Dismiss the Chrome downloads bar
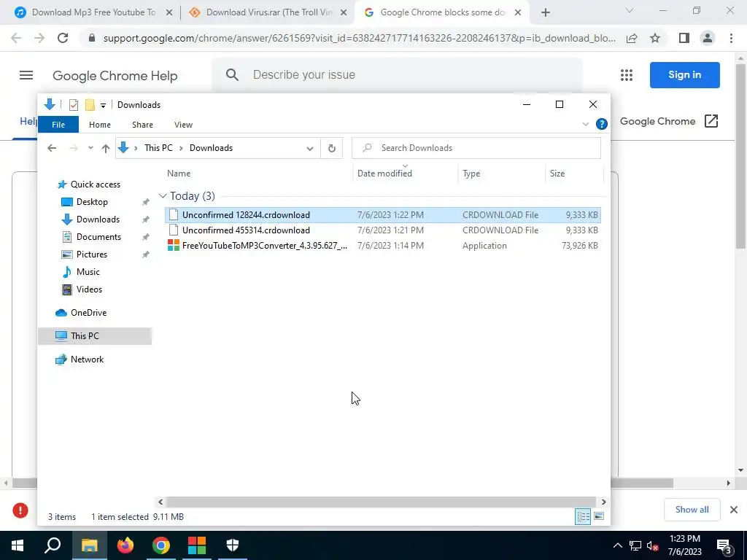The width and height of the screenshot is (747, 560). coord(734,510)
